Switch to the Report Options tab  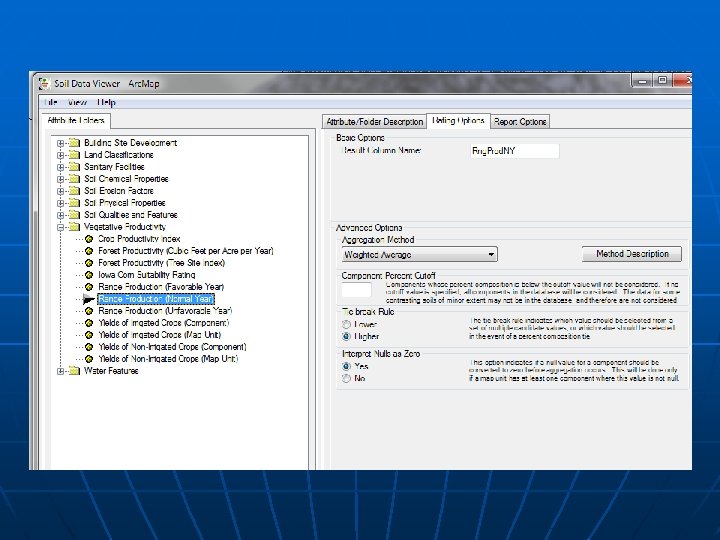pyautogui.click(x=520, y=122)
